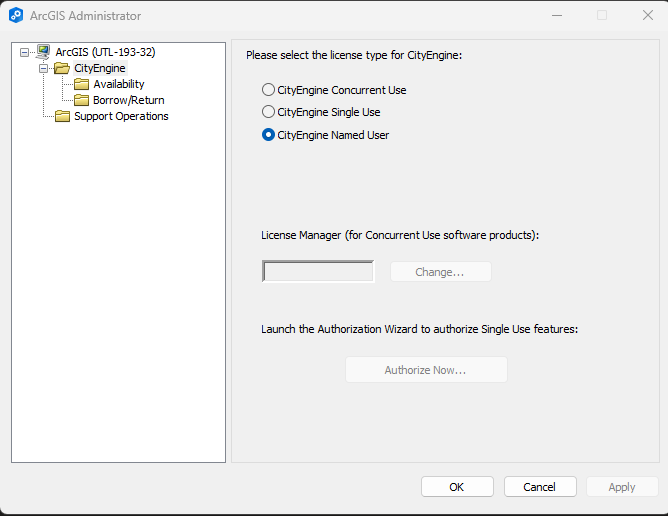The image size is (668, 516).
Task: Click the open folder icon beside CityEngine
Action: click(62, 68)
